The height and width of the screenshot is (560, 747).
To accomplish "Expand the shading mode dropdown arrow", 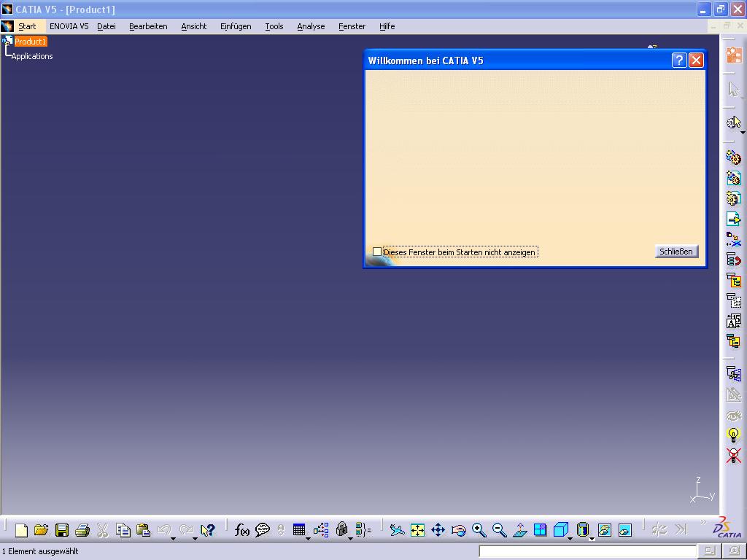I will (592, 539).
